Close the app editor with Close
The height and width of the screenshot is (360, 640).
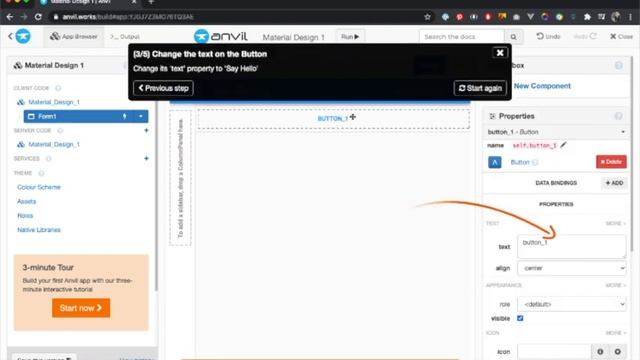click(621, 36)
